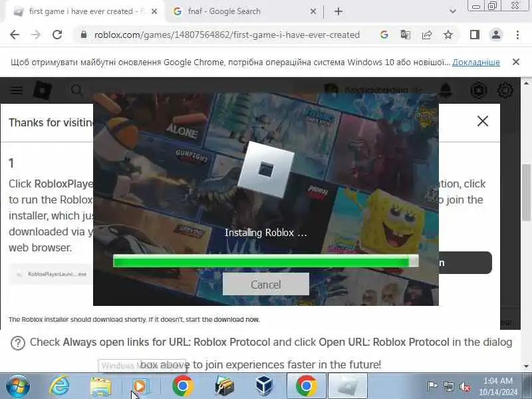The height and width of the screenshot is (399, 532).
Task: Open Roblox search magnifier
Action: tap(76, 90)
